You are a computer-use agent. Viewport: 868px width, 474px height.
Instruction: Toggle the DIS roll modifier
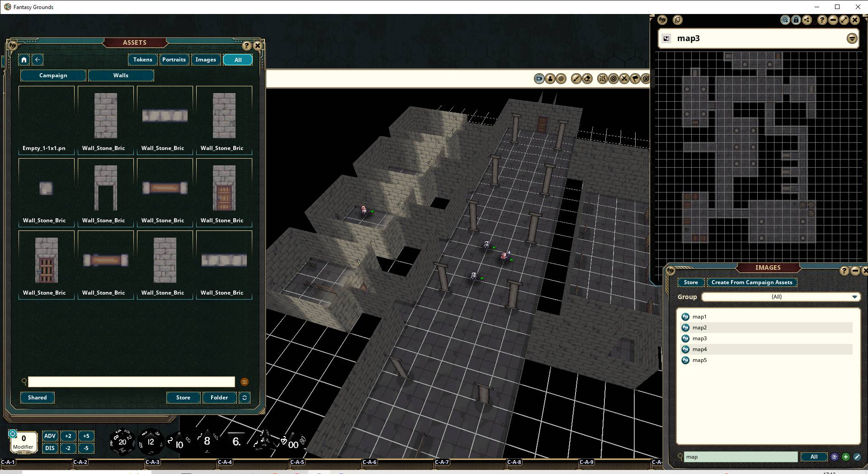50,448
